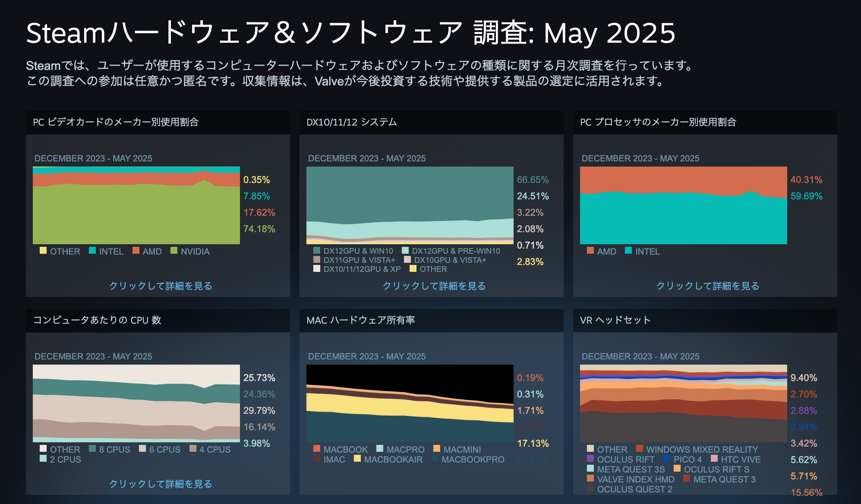Click the CPUs per computer area chart
Viewport: 861px width, 504px height.
(x=136, y=403)
